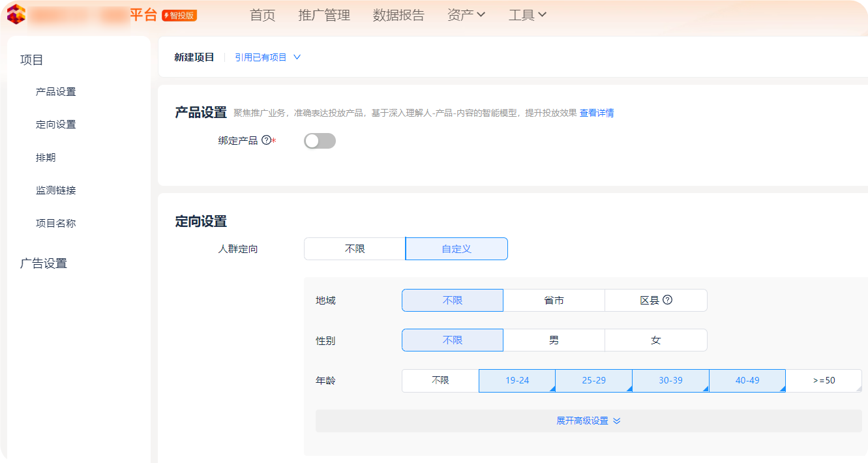Jump to 产品设置 in sidebar
The height and width of the screenshot is (463, 868).
[x=56, y=92]
